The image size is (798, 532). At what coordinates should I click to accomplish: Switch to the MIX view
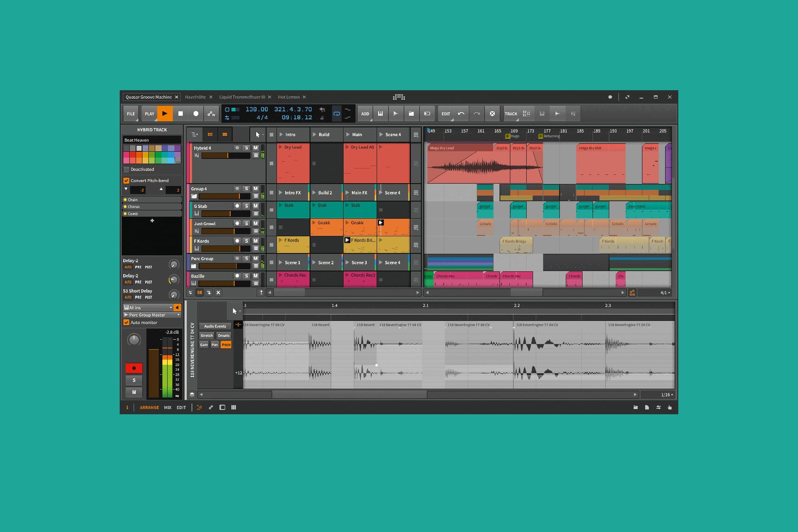[x=168, y=407]
